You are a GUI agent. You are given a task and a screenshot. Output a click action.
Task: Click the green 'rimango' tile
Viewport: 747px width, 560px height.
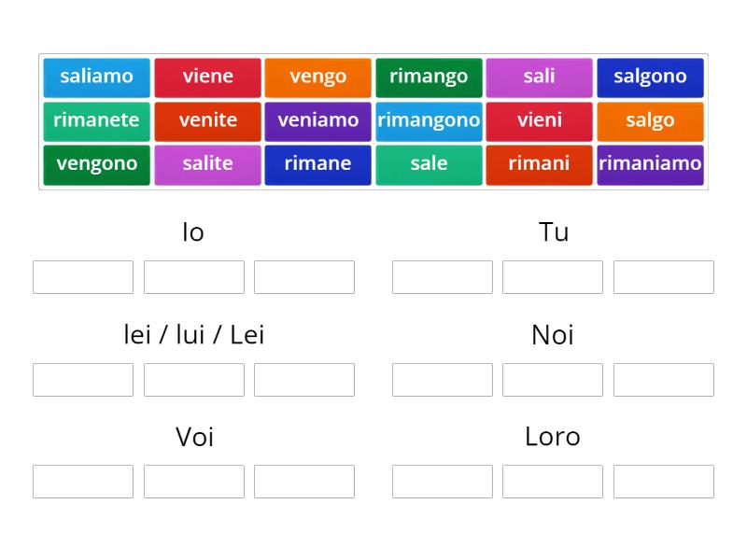(x=429, y=77)
